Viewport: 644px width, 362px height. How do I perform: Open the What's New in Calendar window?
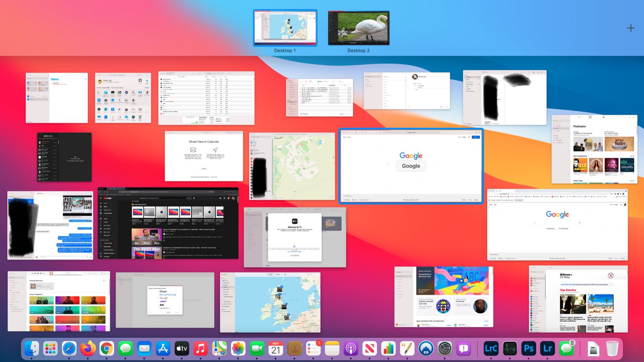204,156
